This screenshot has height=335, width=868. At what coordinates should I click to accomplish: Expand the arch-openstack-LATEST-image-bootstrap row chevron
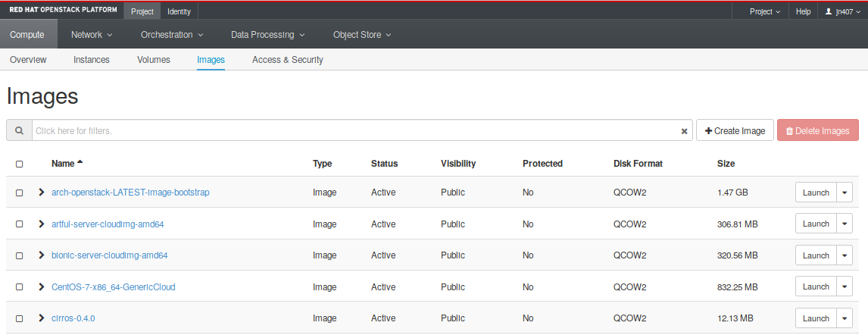pos(42,193)
